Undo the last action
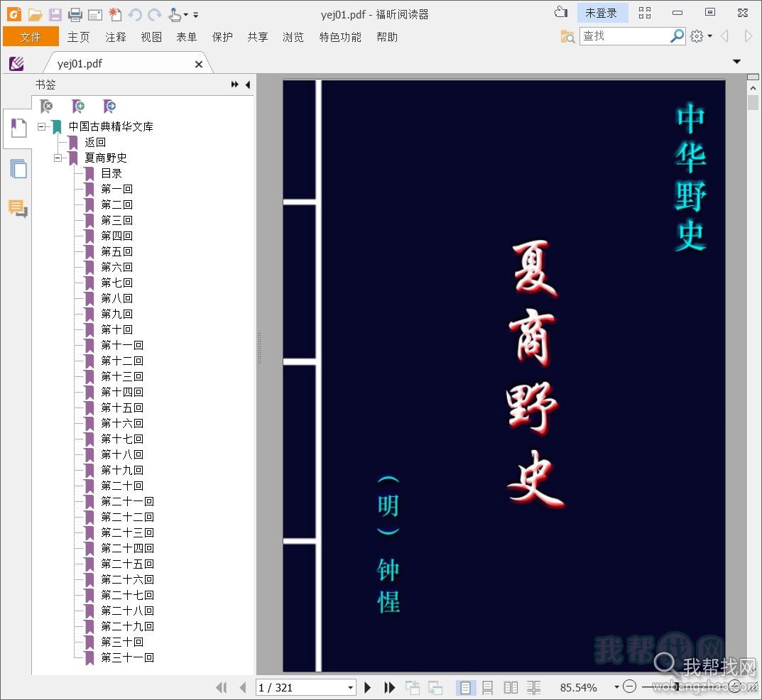The image size is (762, 700). pos(135,15)
